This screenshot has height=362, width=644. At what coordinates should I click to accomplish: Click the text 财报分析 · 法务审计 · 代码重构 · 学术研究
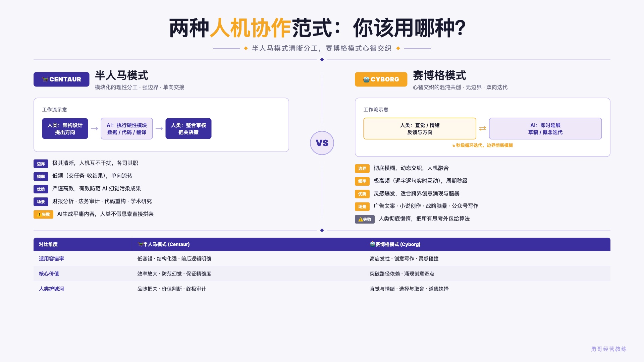tap(102, 201)
